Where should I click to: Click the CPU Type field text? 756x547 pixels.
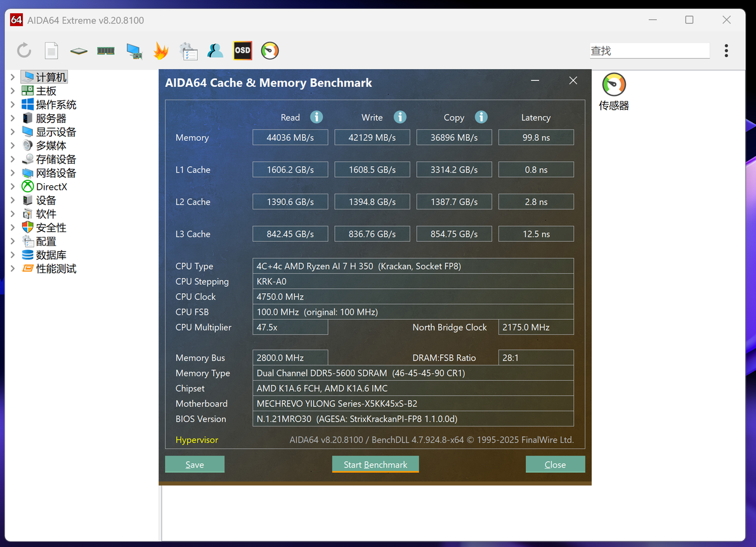click(413, 266)
